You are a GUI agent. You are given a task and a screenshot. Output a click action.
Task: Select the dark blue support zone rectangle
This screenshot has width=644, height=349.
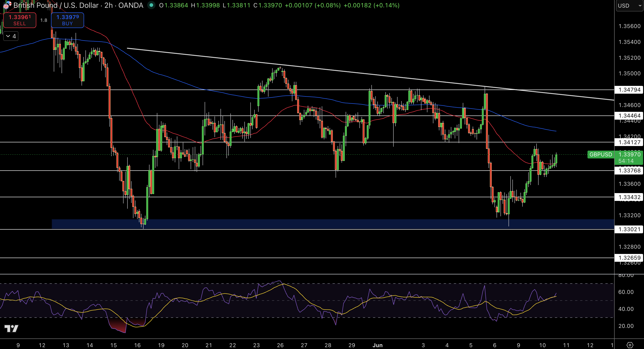pyautogui.click(x=333, y=224)
